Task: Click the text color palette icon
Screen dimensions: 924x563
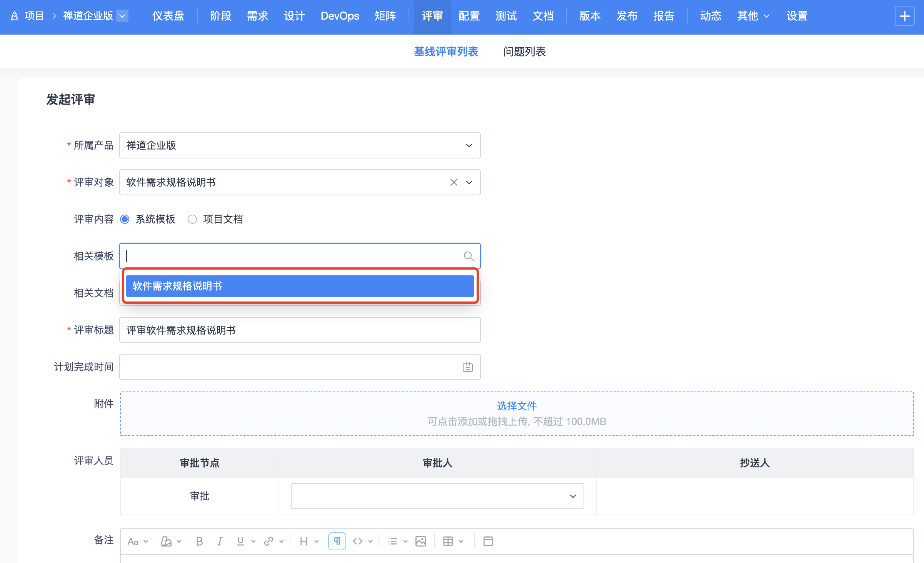Action: point(166,541)
